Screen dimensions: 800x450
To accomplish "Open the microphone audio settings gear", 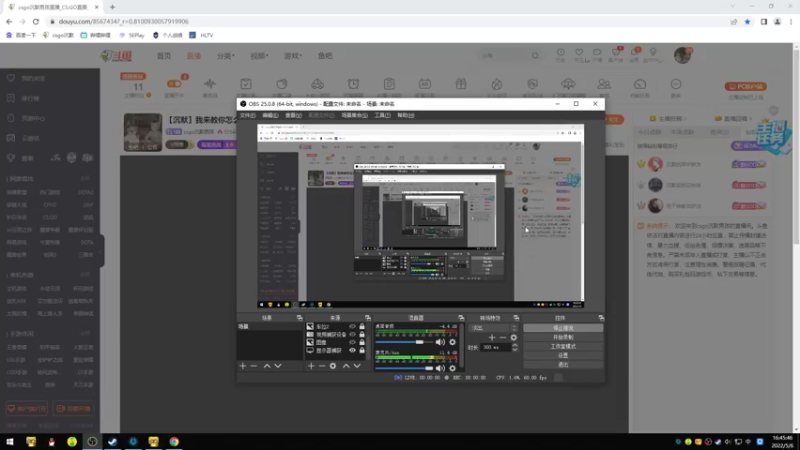I will tap(452, 368).
